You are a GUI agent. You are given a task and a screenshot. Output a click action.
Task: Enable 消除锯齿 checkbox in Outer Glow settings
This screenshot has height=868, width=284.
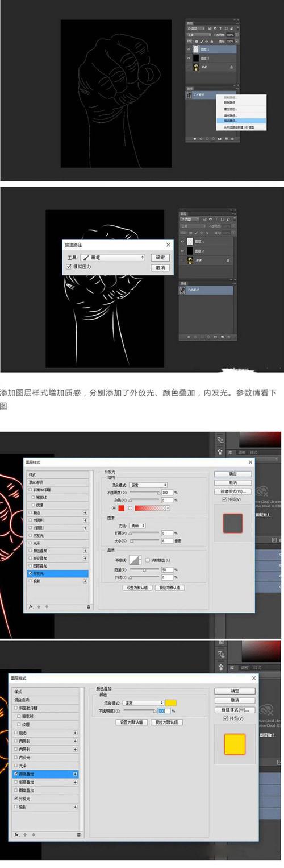point(147,560)
